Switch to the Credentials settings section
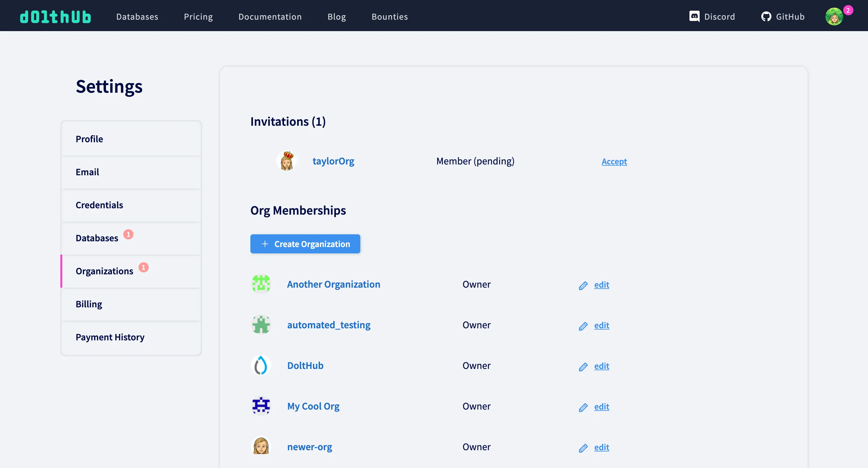 99,205
